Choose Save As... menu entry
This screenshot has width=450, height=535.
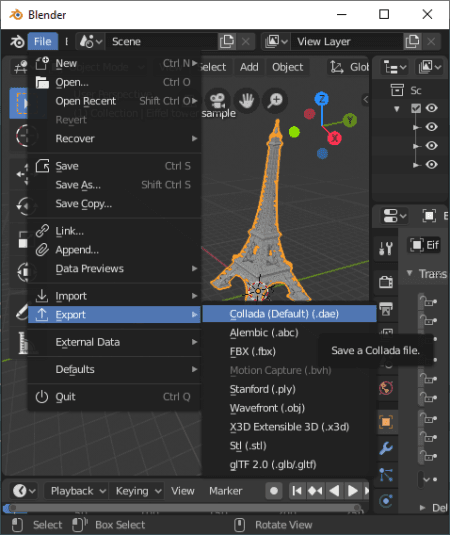tap(114, 185)
